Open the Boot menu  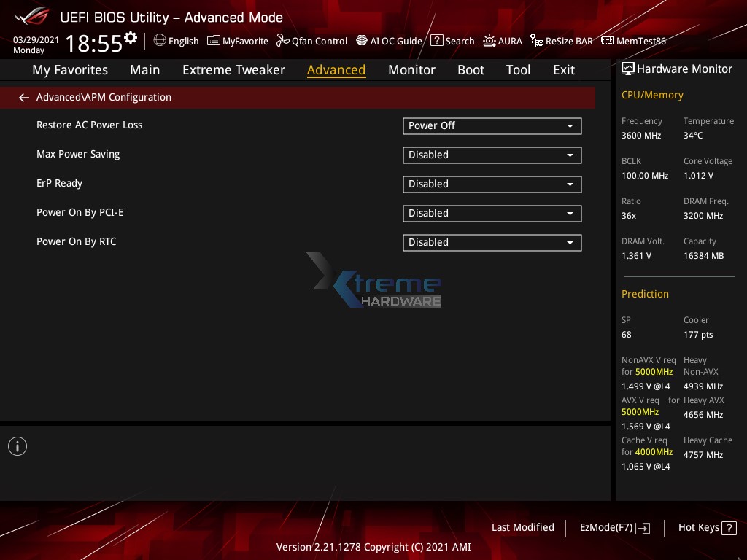(471, 69)
